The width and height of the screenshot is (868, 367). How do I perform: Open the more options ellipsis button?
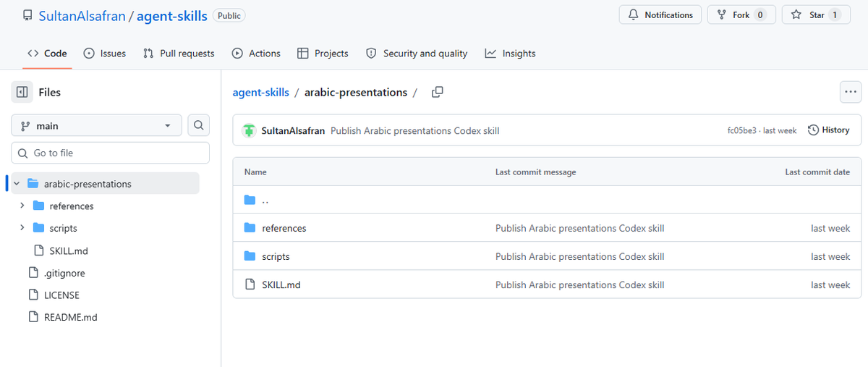coord(851,92)
